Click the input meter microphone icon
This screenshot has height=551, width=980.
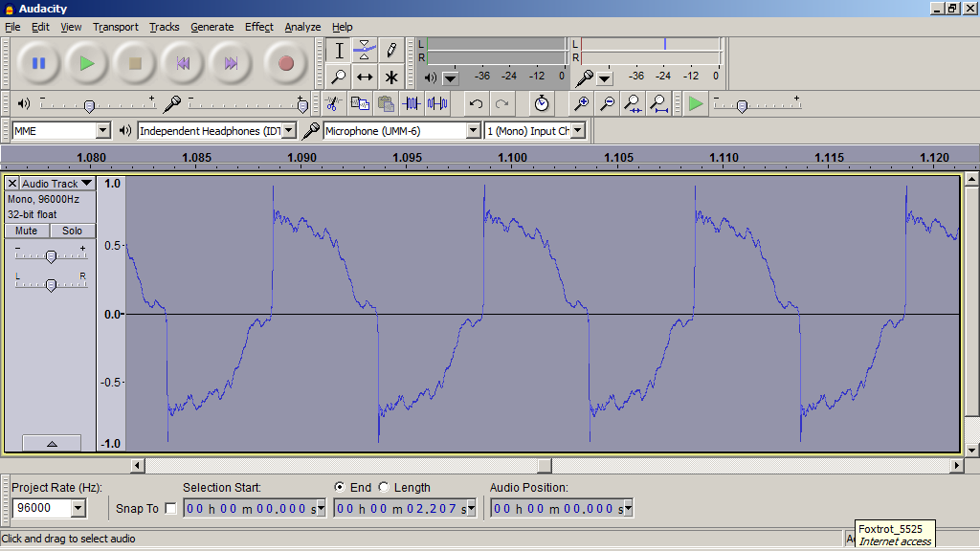tap(585, 78)
